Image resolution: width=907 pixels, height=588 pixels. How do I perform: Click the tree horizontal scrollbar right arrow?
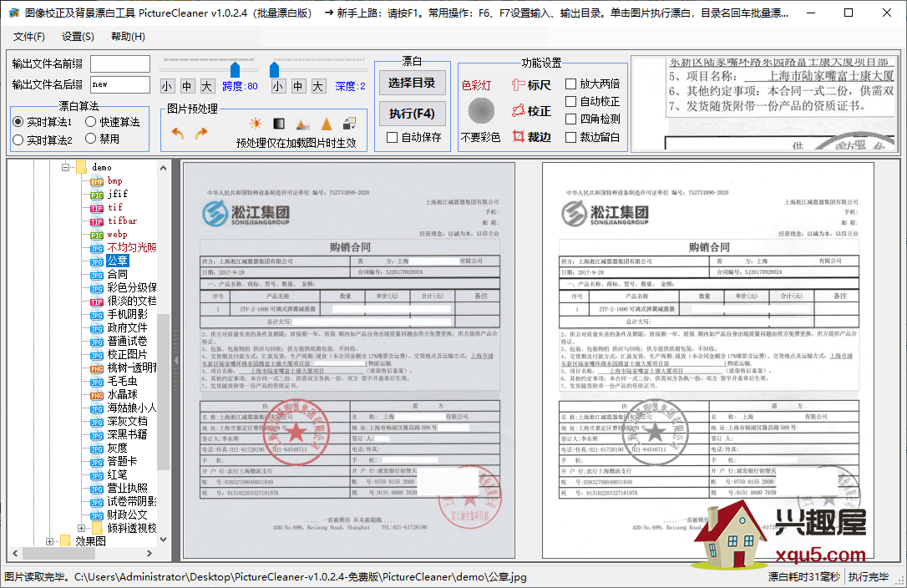coord(149,553)
